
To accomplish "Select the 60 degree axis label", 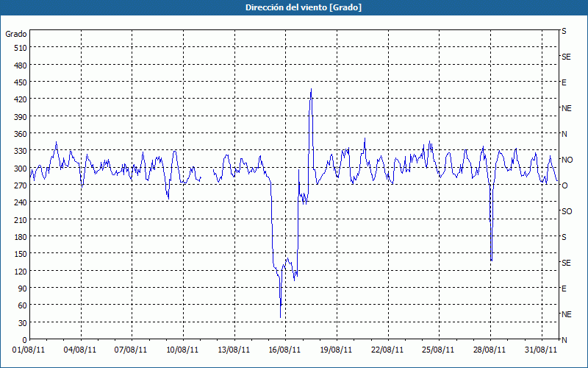I will point(23,305).
